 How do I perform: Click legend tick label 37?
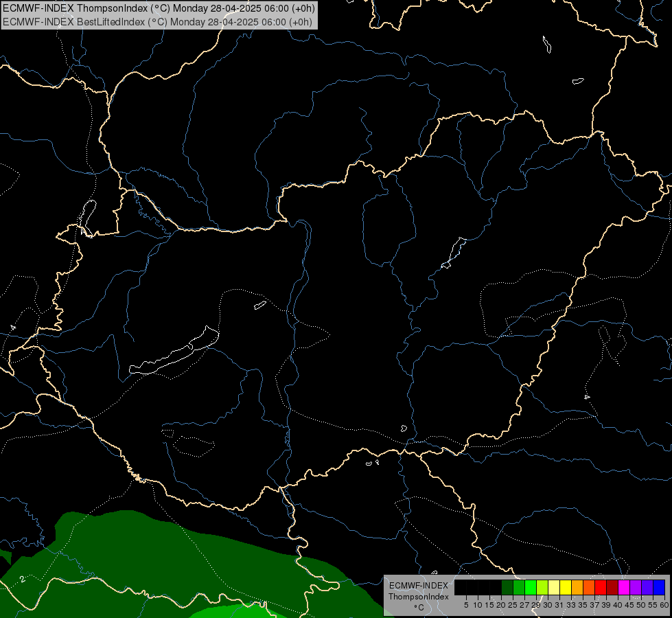[594, 605]
